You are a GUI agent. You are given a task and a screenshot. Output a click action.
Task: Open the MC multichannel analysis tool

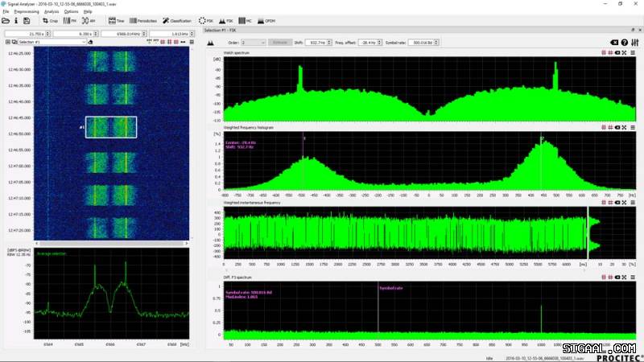point(245,21)
